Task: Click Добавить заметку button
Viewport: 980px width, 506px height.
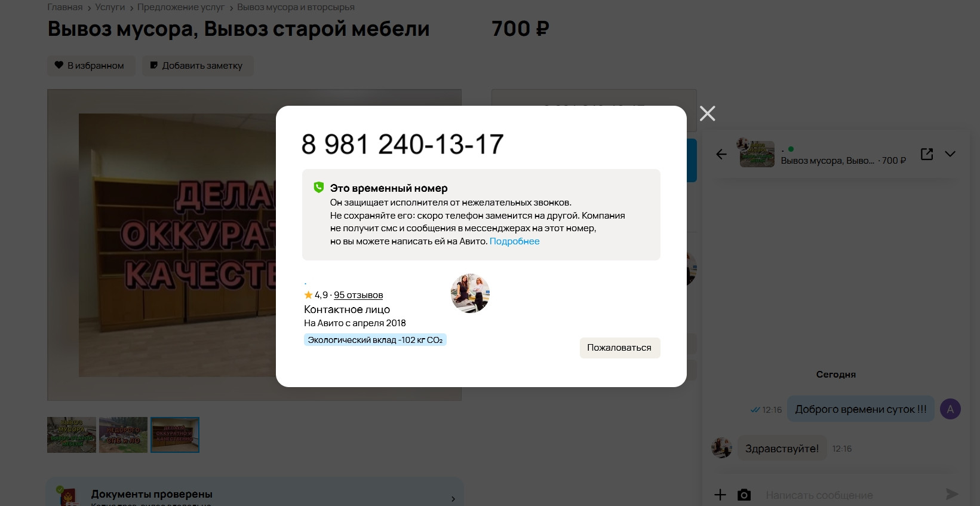Action: click(x=198, y=66)
